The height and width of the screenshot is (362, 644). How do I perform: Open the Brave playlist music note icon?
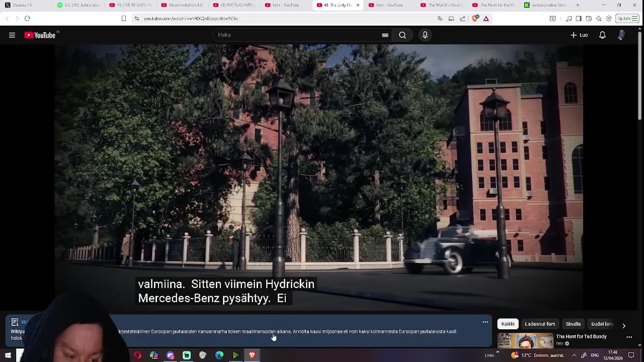(569, 19)
